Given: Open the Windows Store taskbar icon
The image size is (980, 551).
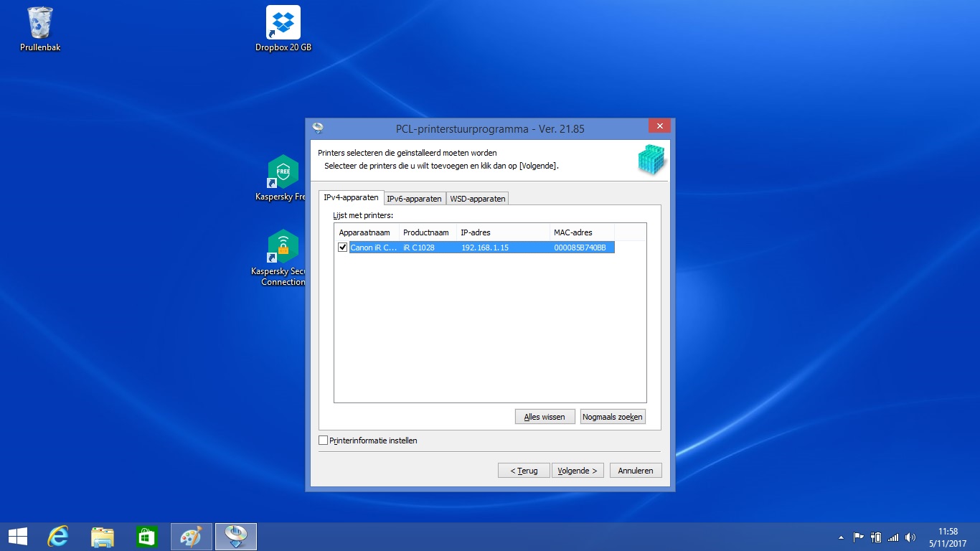Looking at the screenshot, I should [x=147, y=537].
